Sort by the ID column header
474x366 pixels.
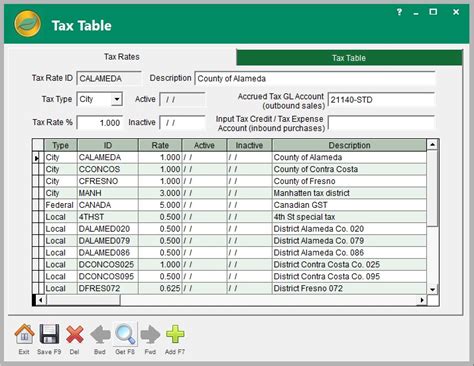108,145
